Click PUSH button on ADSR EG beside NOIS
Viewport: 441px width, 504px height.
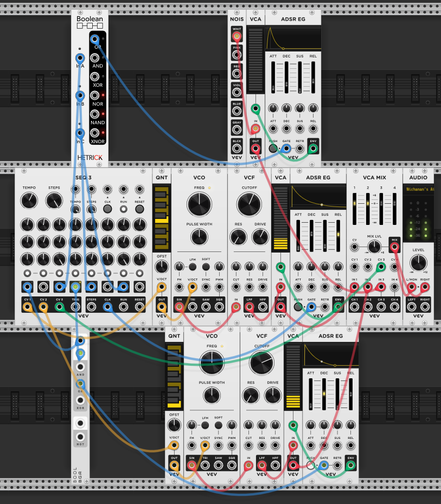click(x=273, y=148)
